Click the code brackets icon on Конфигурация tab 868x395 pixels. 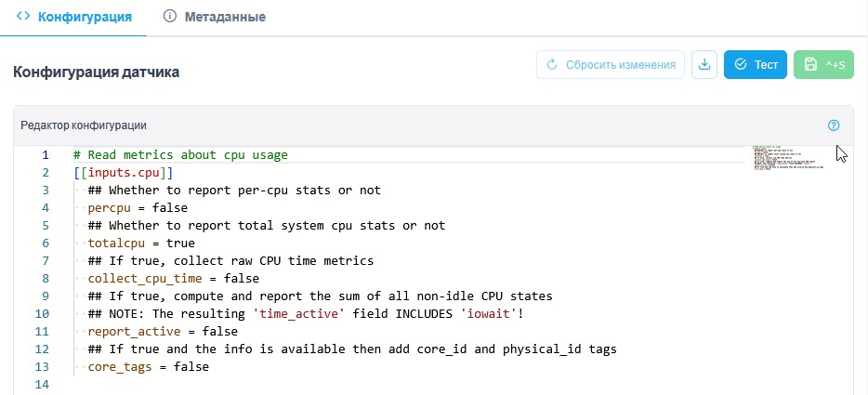[x=22, y=16]
